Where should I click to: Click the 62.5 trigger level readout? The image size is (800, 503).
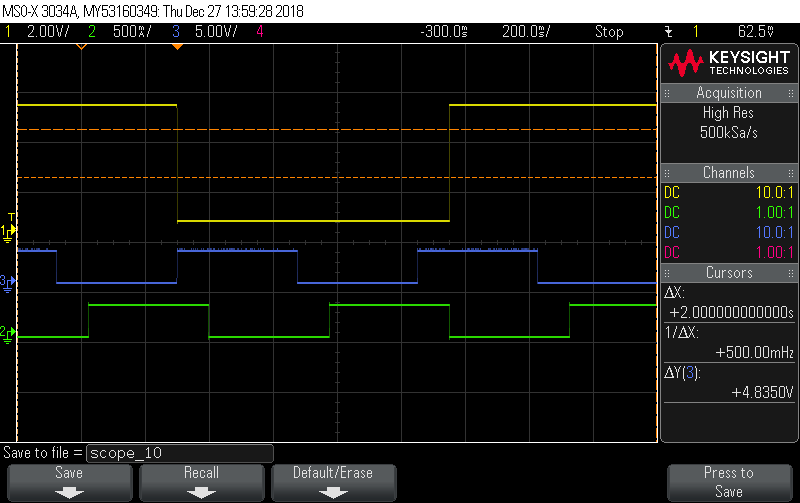click(756, 32)
